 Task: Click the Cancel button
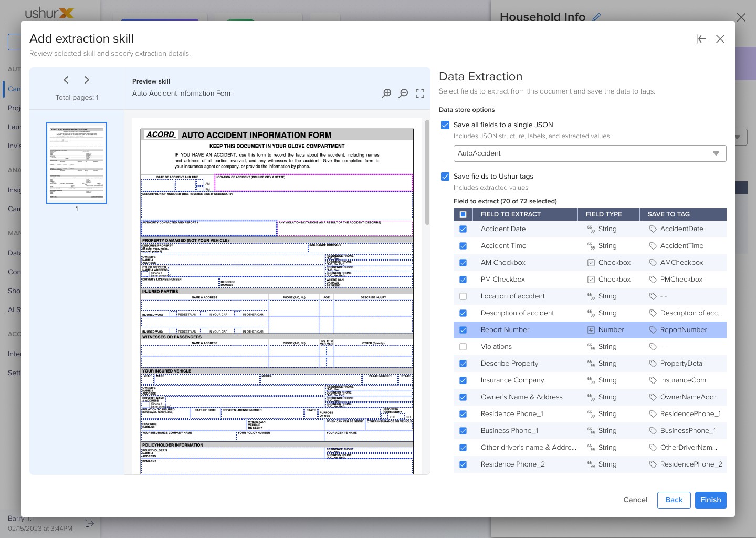635,500
